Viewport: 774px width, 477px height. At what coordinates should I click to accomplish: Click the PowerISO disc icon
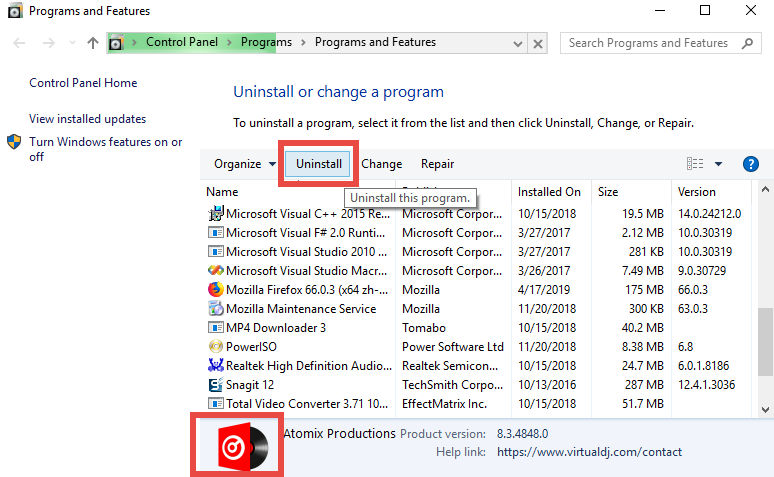point(216,347)
